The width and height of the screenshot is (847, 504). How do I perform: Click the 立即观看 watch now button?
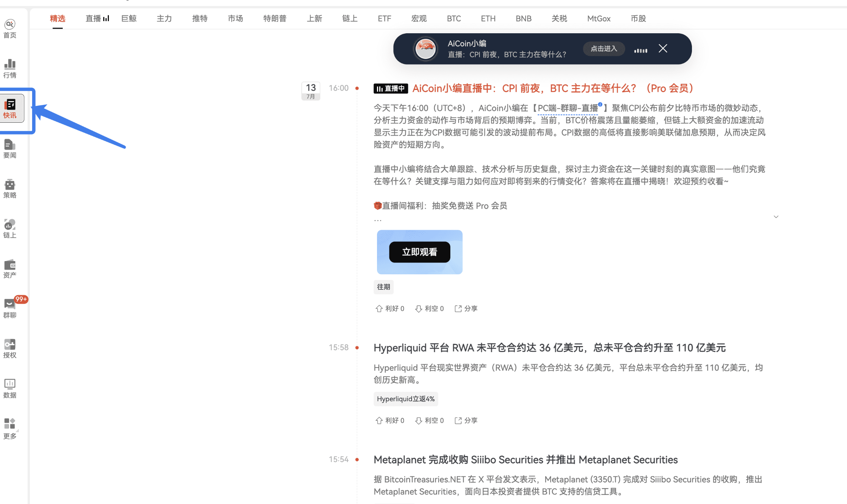[x=420, y=252]
